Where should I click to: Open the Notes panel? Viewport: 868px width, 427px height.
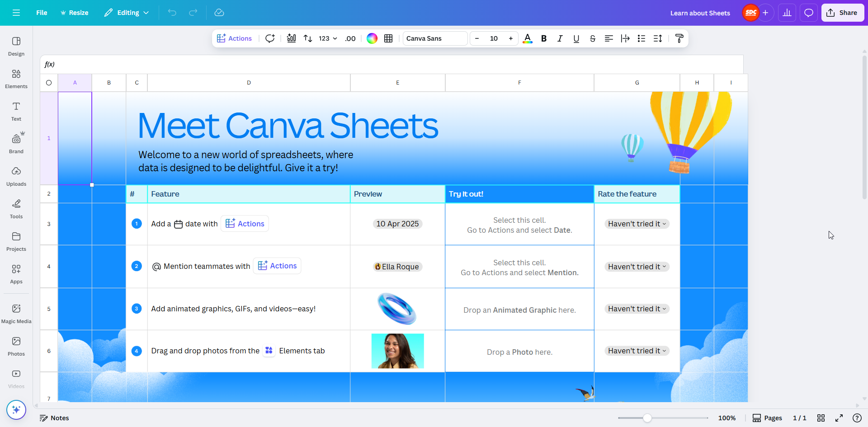point(54,418)
